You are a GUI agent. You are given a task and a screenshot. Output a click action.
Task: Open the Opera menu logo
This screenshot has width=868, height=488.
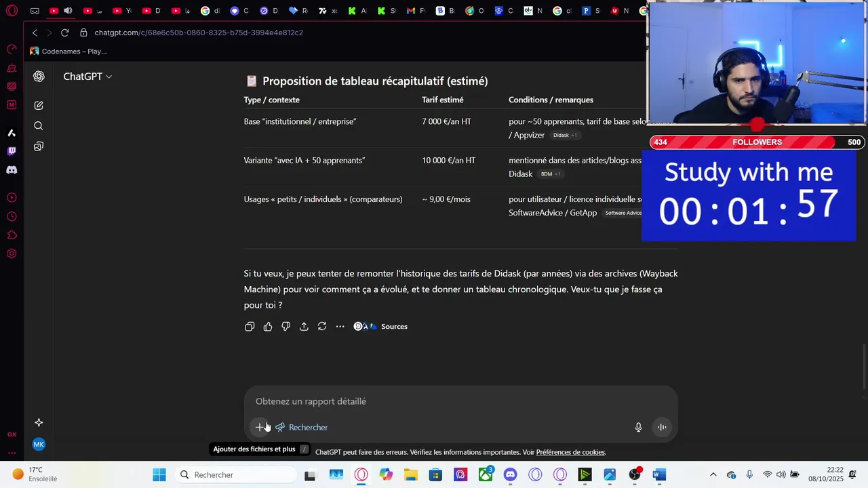(x=12, y=10)
